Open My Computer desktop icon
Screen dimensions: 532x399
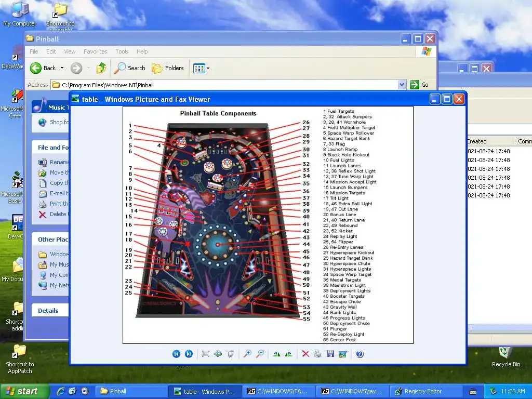pyautogui.click(x=20, y=14)
